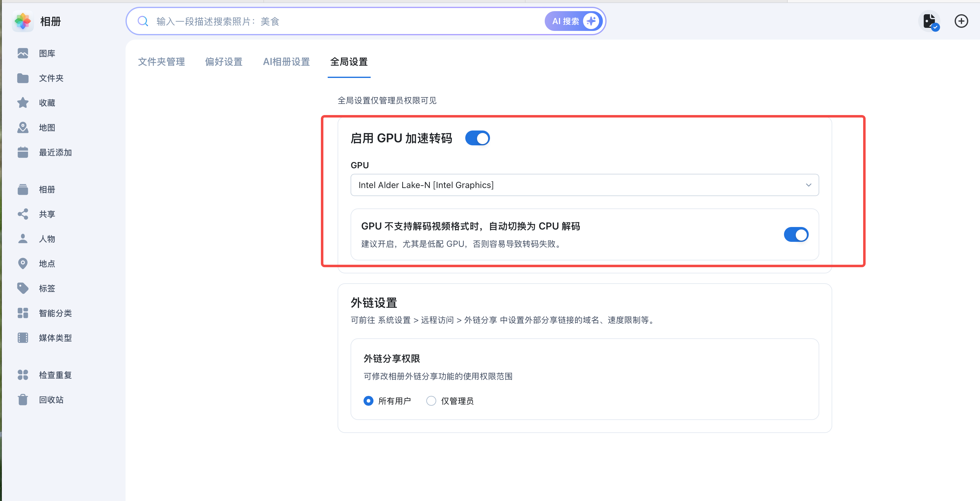Screen dimensions: 980x501
Task: Go to 共享 share icon
Action: (23, 214)
